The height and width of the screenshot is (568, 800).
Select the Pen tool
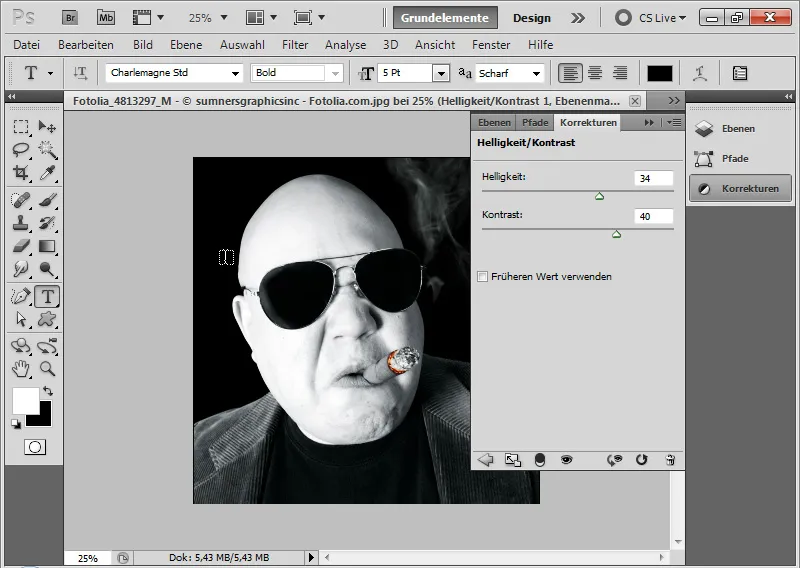click(x=21, y=297)
